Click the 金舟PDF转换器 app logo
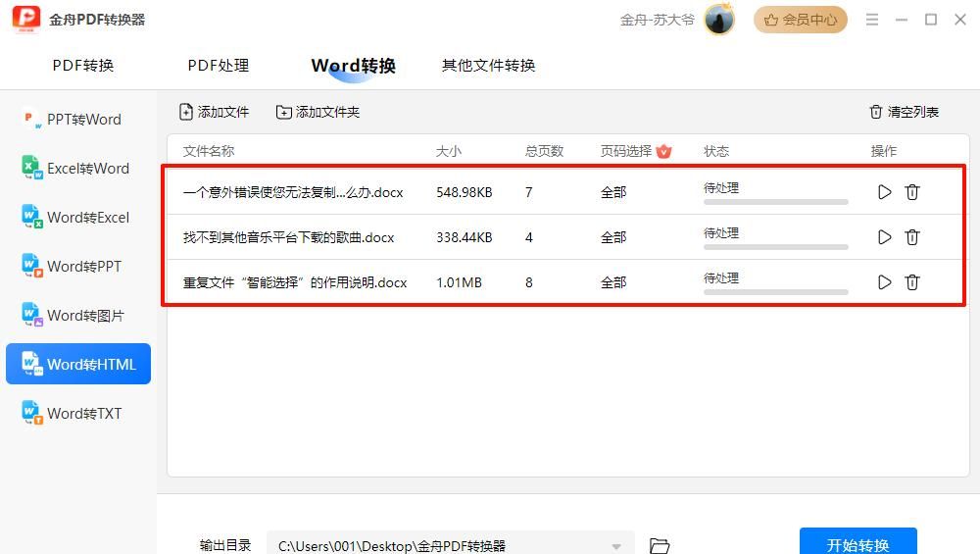 coord(26,20)
